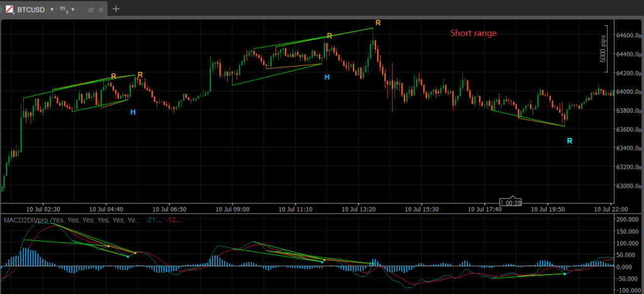Screen dimensions: 644x294
Task: Click the 63400.00 price axis label
Action: 630,149
